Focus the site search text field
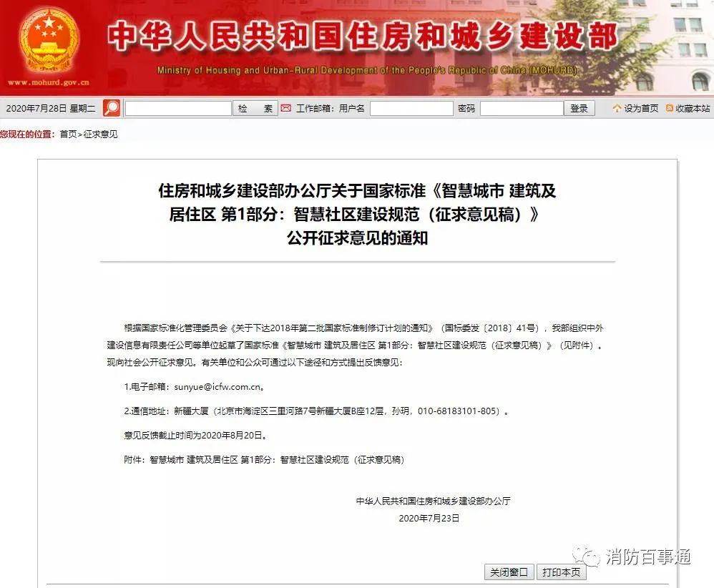714x588 pixels. click(178, 108)
